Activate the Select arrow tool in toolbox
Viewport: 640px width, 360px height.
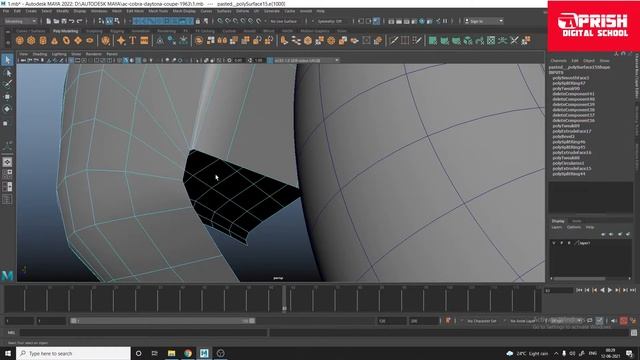coord(7,60)
